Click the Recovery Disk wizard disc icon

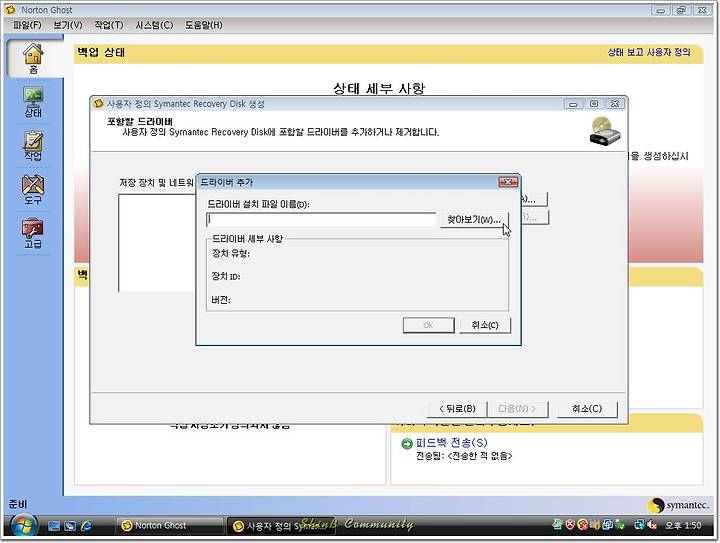605,132
